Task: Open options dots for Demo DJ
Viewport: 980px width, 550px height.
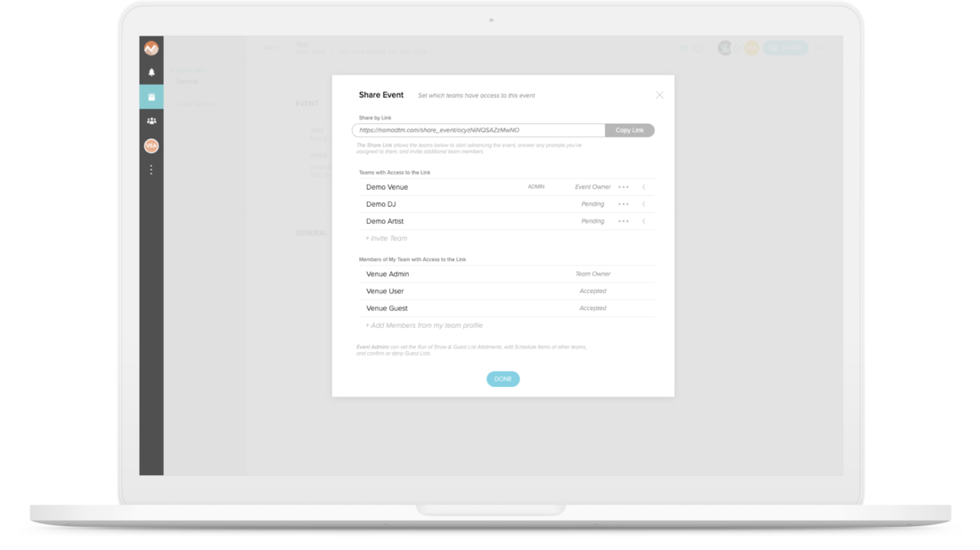Action: click(x=623, y=204)
